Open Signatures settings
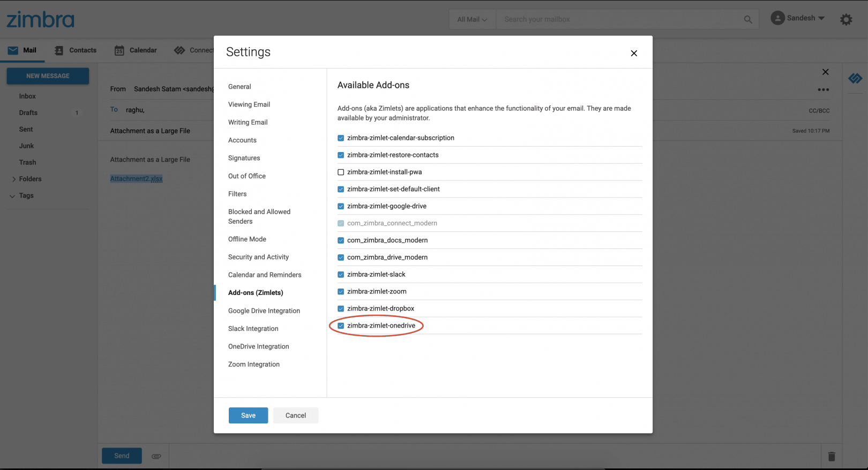868x470 pixels. point(244,158)
